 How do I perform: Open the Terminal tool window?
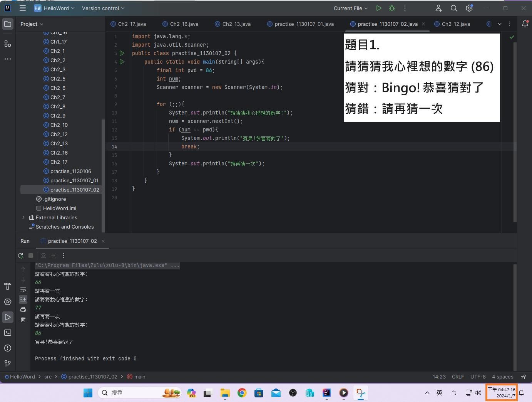(x=8, y=333)
